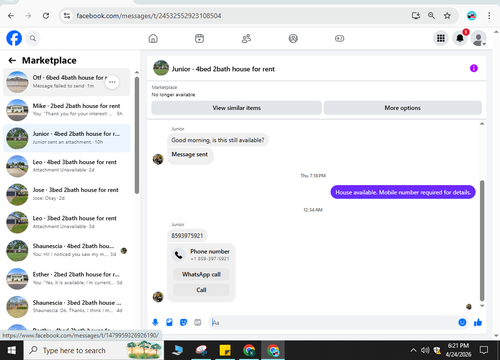This screenshot has width=500, height=360.
Task: Click the conversation list scrollbar
Action: coord(137,135)
